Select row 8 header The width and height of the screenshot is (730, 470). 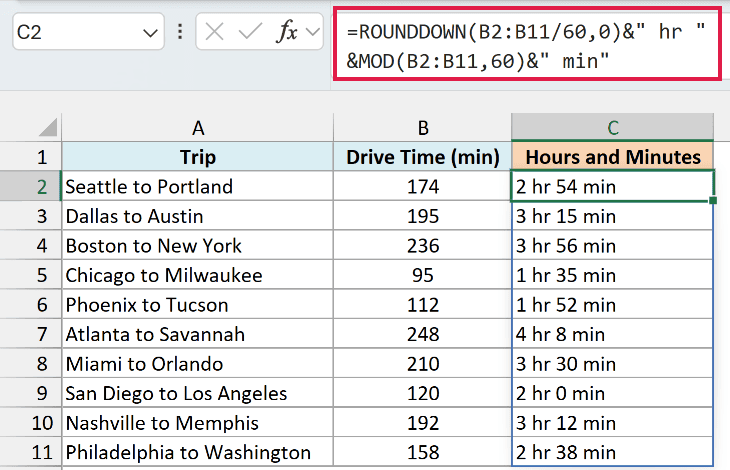(x=31, y=364)
